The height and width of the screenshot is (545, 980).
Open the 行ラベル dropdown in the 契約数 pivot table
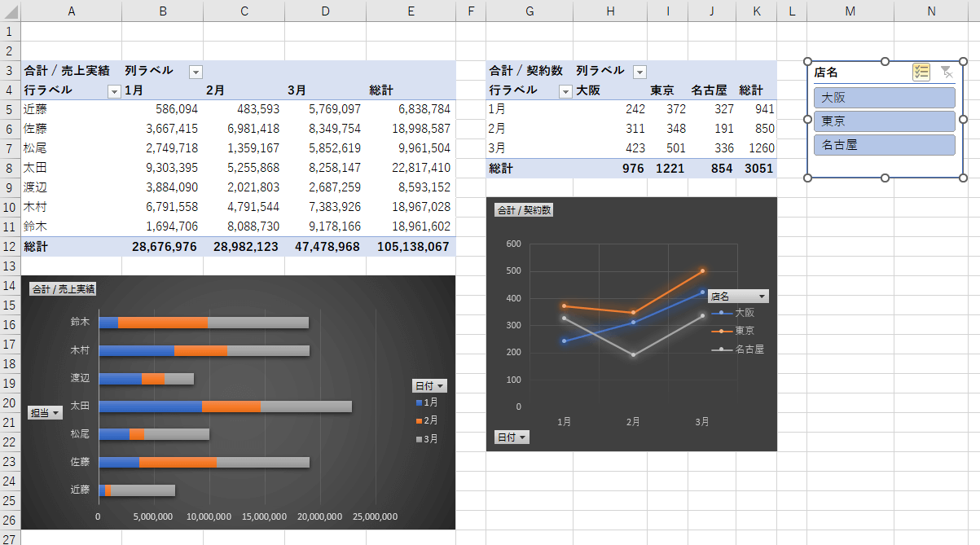tap(565, 91)
